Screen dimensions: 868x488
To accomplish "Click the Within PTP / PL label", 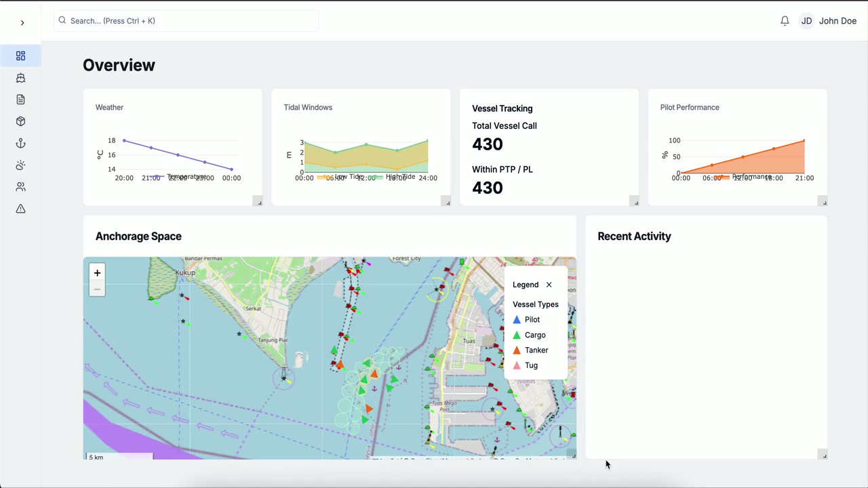I will click(x=502, y=169).
